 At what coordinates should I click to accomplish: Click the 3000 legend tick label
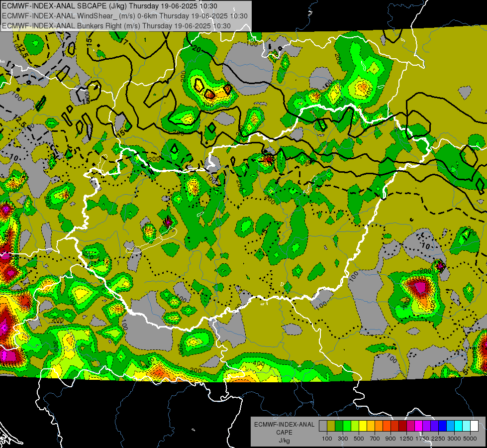click(x=454, y=439)
